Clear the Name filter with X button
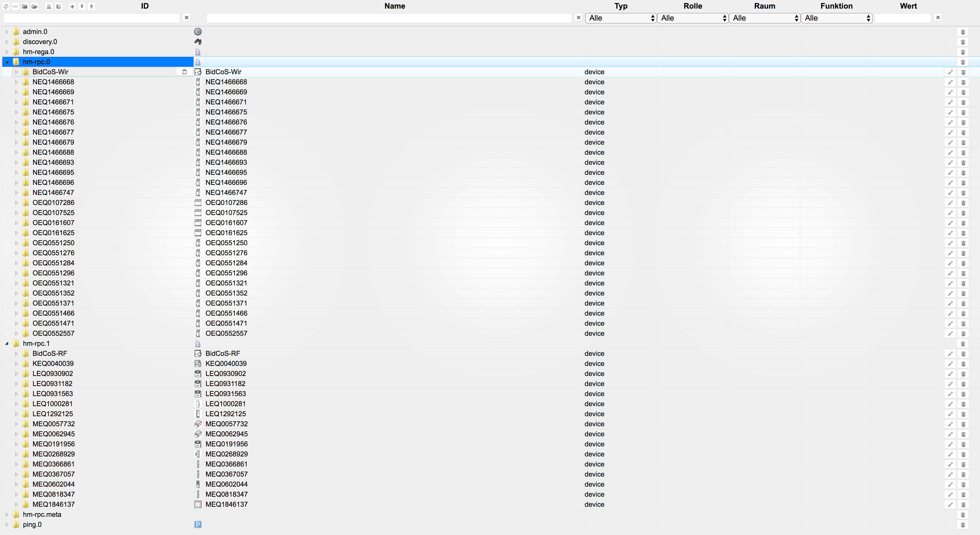The image size is (980, 535). click(578, 17)
